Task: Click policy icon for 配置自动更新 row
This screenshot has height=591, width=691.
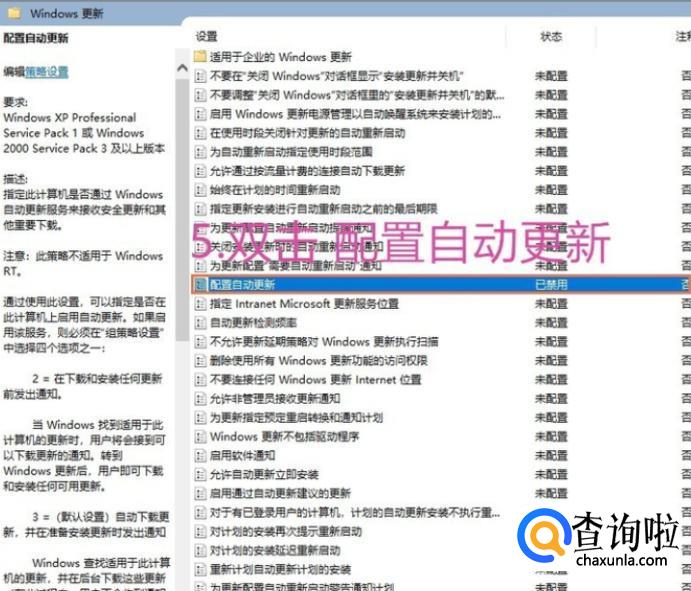Action: point(201,285)
